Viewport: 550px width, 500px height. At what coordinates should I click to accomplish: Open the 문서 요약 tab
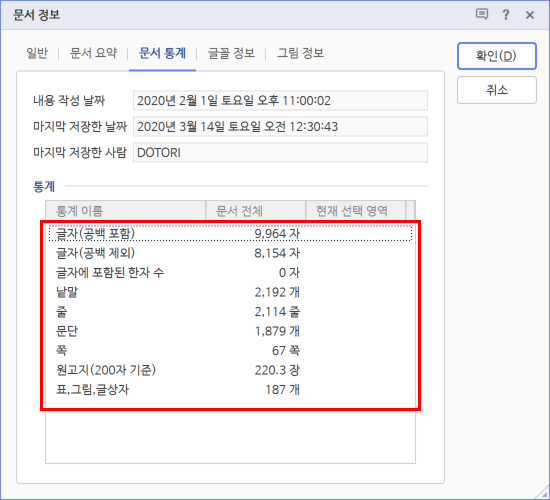pyautogui.click(x=93, y=53)
